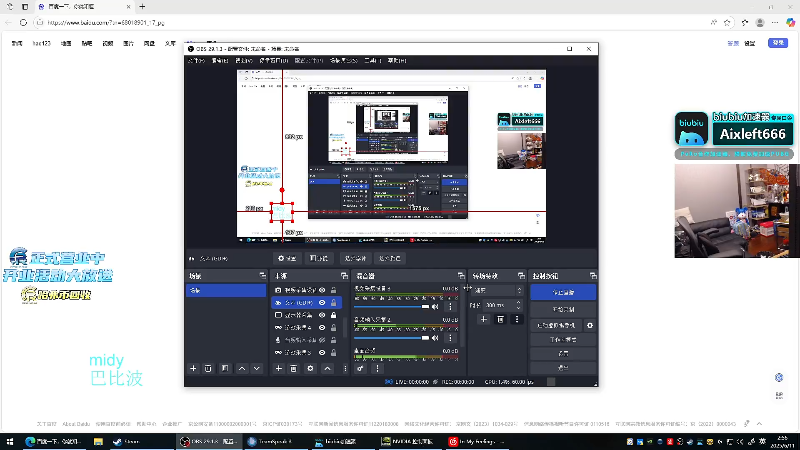
Task: Remove the current scene transition
Action: 501,319
